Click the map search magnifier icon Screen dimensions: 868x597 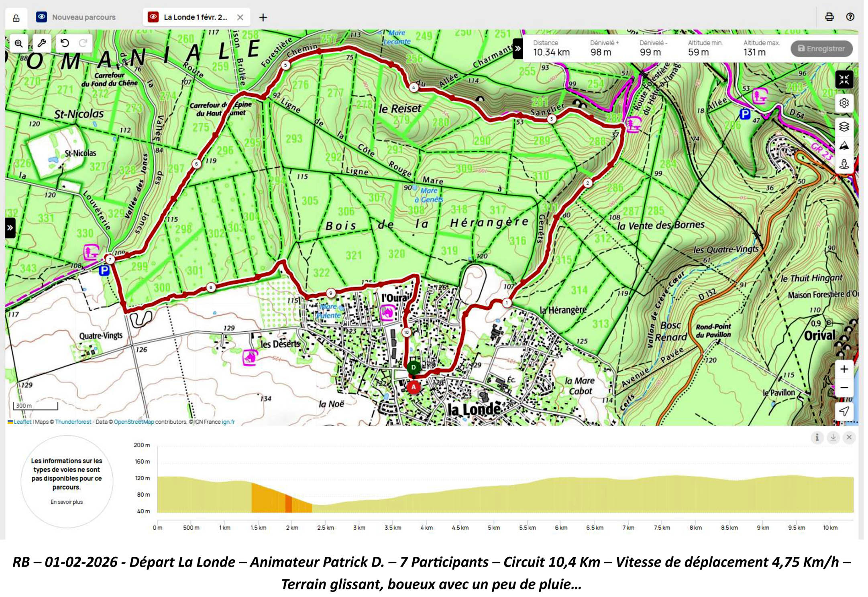[x=18, y=43]
